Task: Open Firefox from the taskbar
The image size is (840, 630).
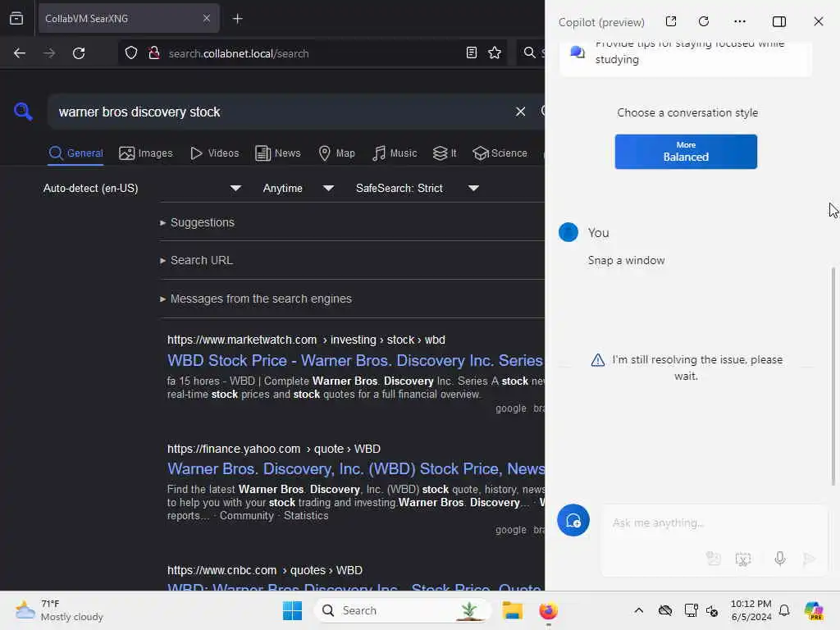Action: pyautogui.click(x=548, y=610)
